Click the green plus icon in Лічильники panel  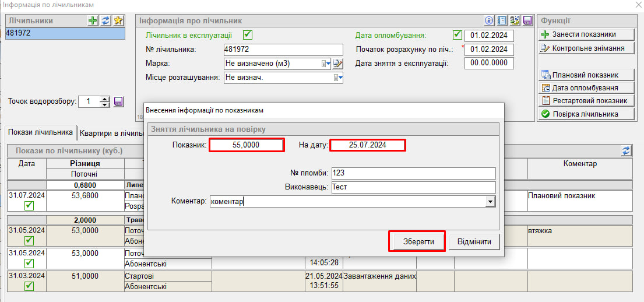click(93, 20)
